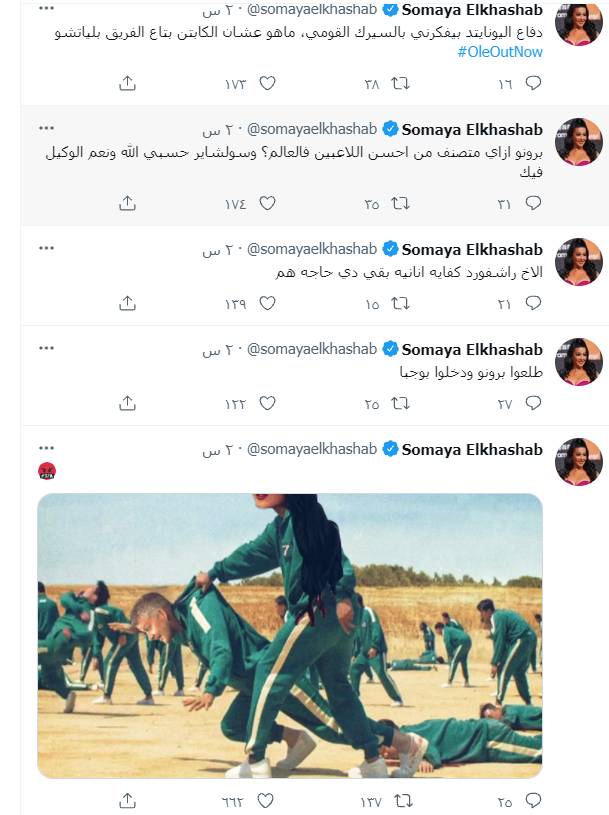
Task: Reply to the tweet with 16 replies
Action: click(x=534, y=84)
